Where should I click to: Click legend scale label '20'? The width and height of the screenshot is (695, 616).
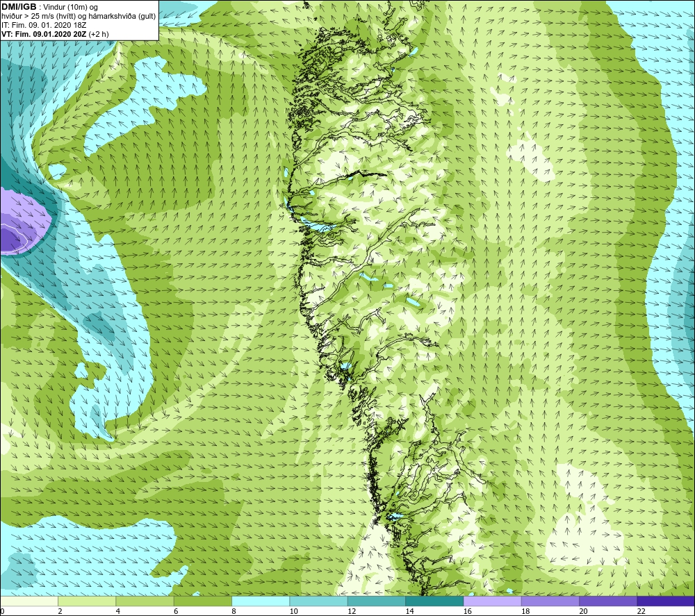click(583, 611)
